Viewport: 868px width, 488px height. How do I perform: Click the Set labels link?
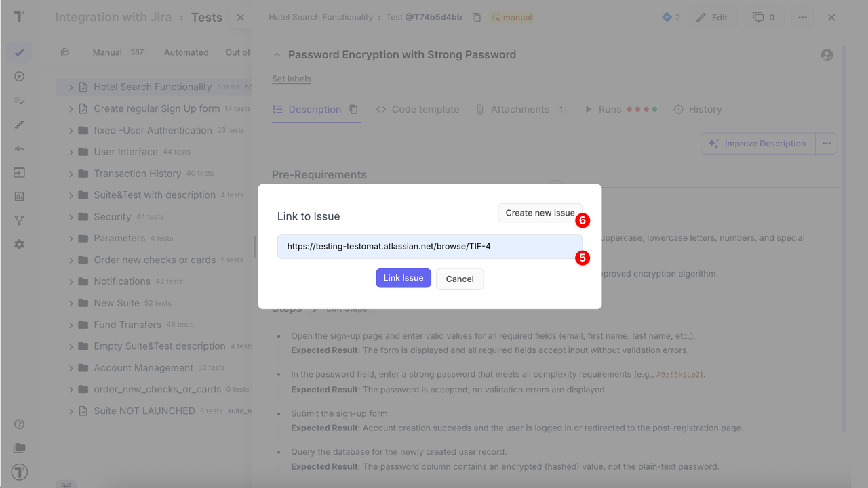pos(291,78)
